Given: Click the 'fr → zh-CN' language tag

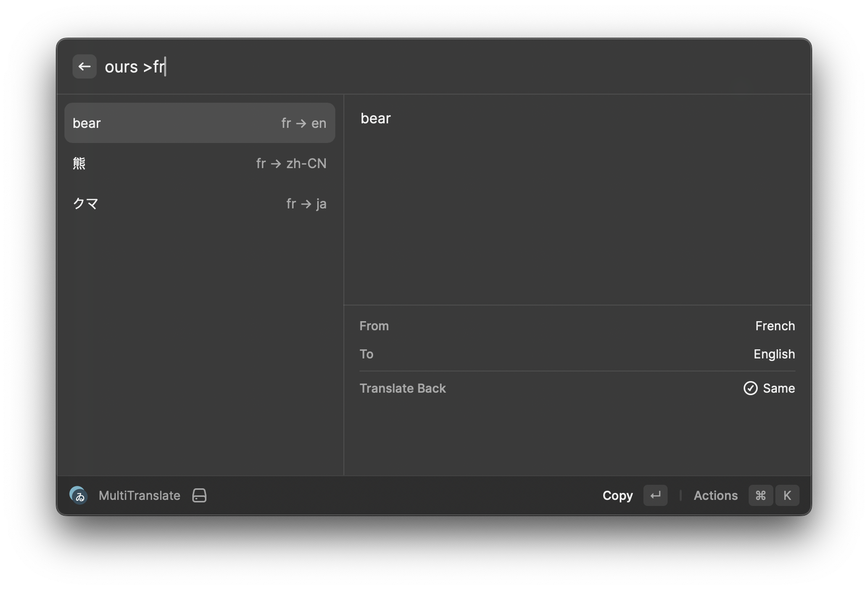Looking at the screenshot, I should [291, 163].
